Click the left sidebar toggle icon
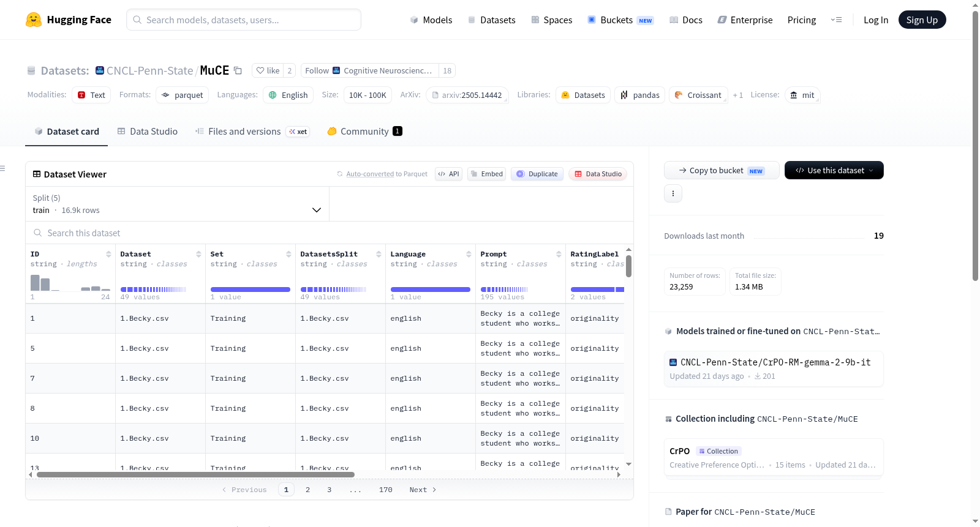This screenshot has width=980, height=527. [x=2, y=168]
